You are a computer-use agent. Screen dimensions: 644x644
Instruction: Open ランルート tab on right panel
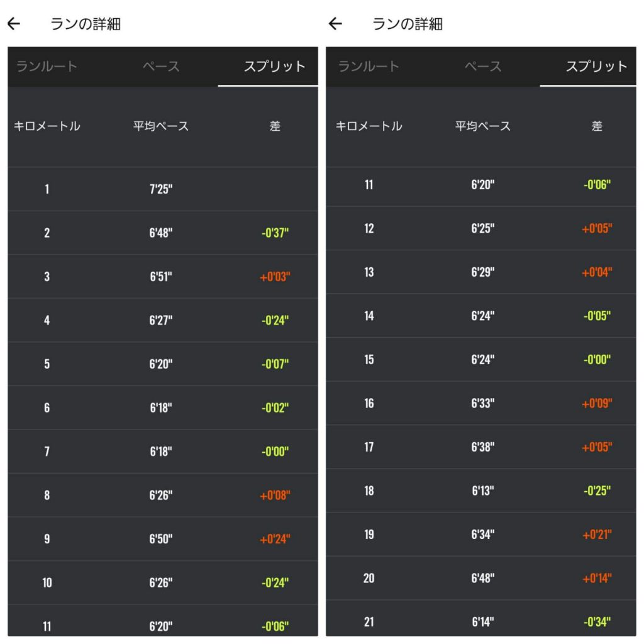point(369,67)
